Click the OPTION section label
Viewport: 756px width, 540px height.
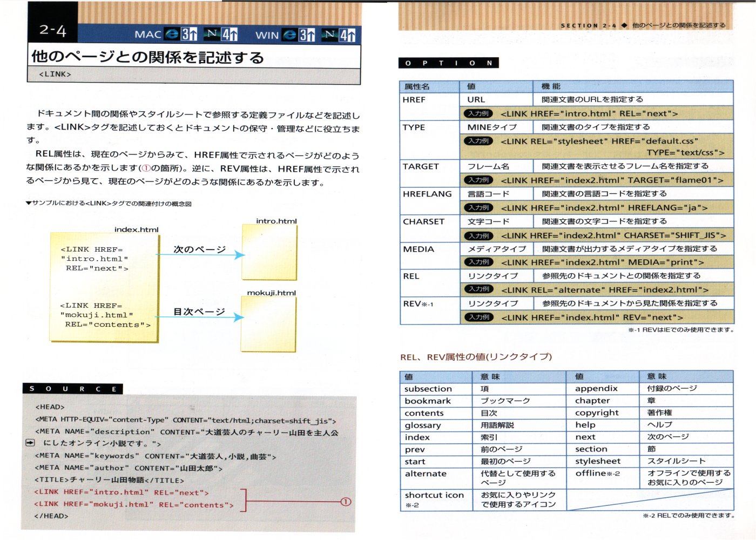(x=448, y=63)
